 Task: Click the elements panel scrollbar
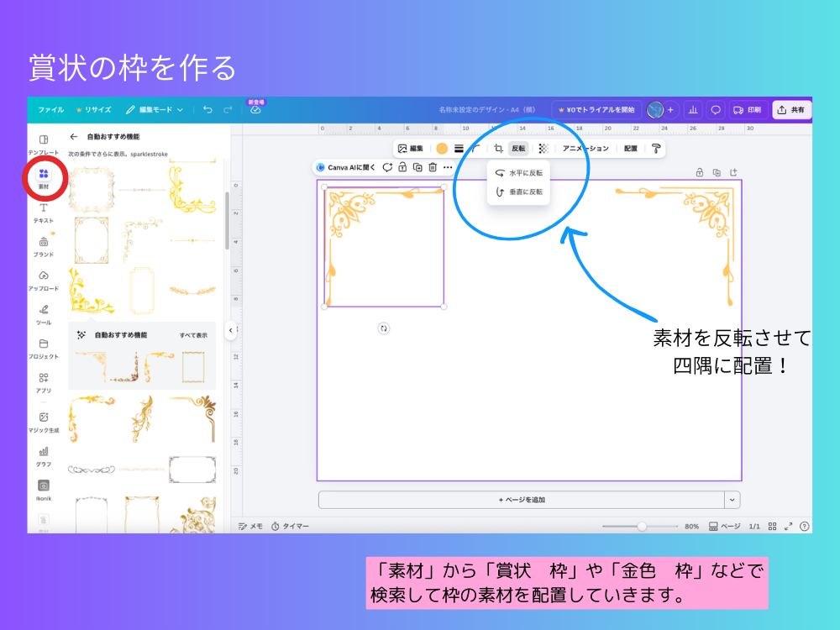click(x=227, y=220)
